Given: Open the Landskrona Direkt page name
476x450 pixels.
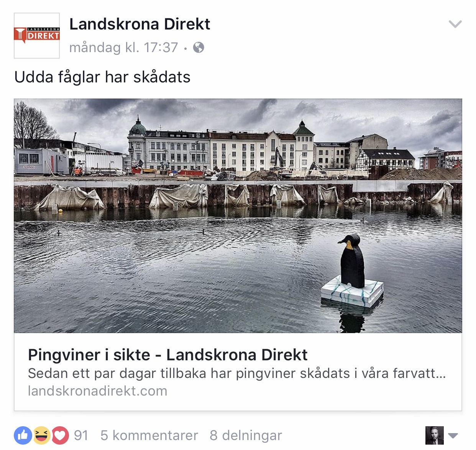Looking at the screenshot, I should (140, 24).
